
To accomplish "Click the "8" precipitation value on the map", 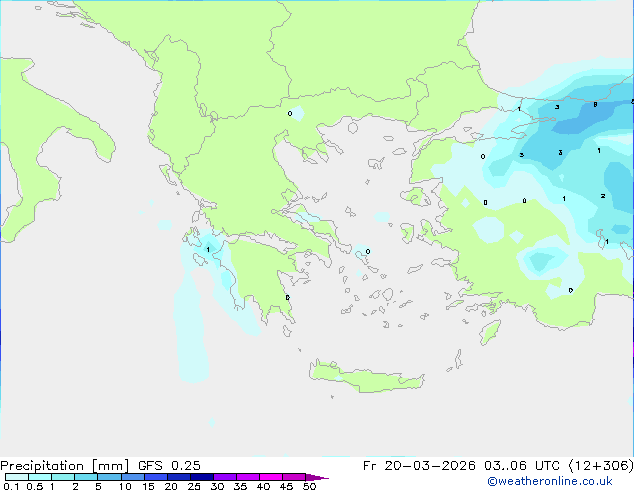I will click(x=595, y=105).
